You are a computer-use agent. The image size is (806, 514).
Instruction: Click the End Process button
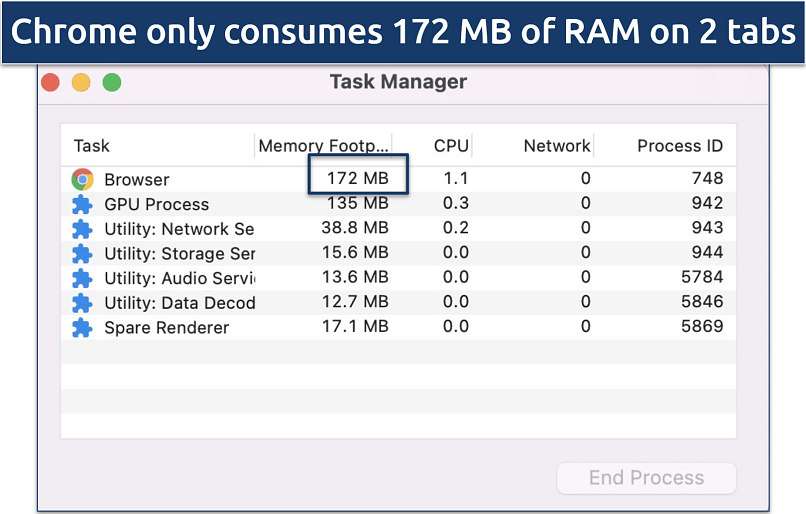click(647, 478)
